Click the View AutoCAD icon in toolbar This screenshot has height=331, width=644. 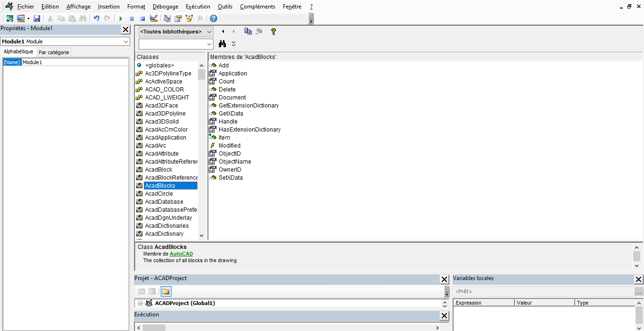9,18
